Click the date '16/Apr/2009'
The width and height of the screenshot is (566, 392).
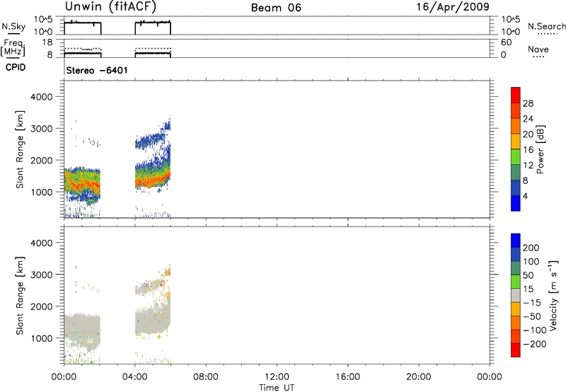pos(453,7)
